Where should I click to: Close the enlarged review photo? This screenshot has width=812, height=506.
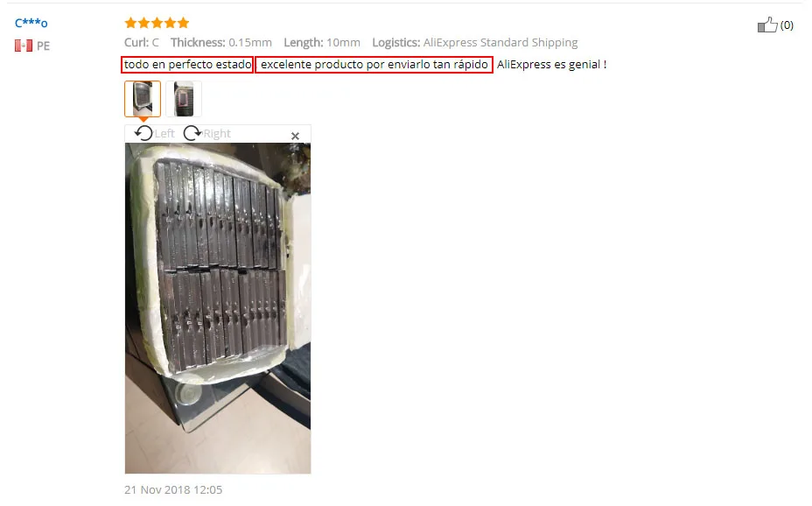(295, 136)
